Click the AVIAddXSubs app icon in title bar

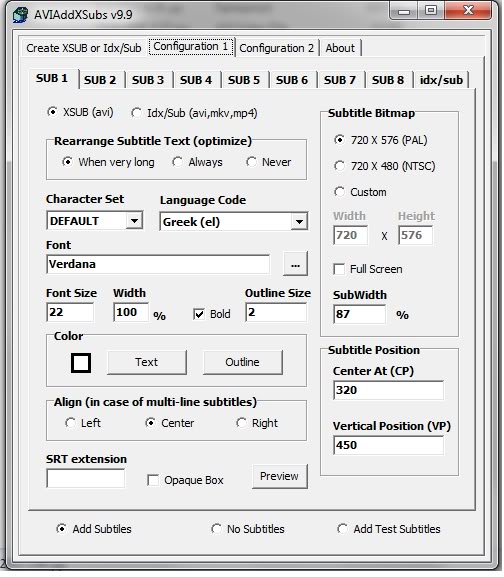click(20, 15)
